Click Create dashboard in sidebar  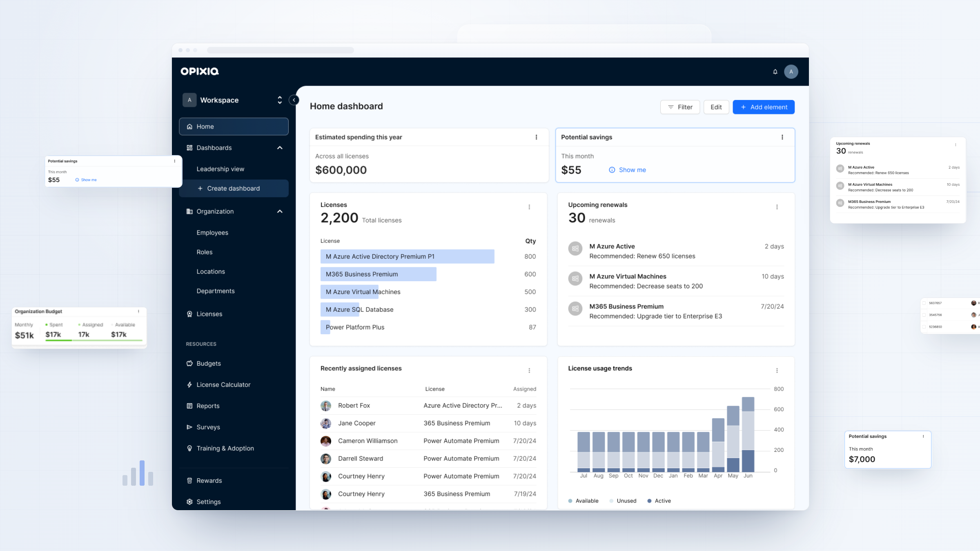pos(234,189)
